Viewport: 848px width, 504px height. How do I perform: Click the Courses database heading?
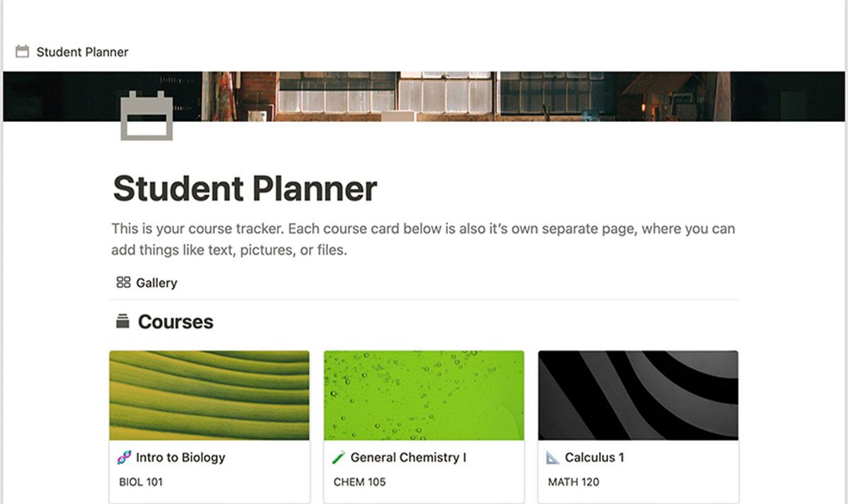click(175, 322)
